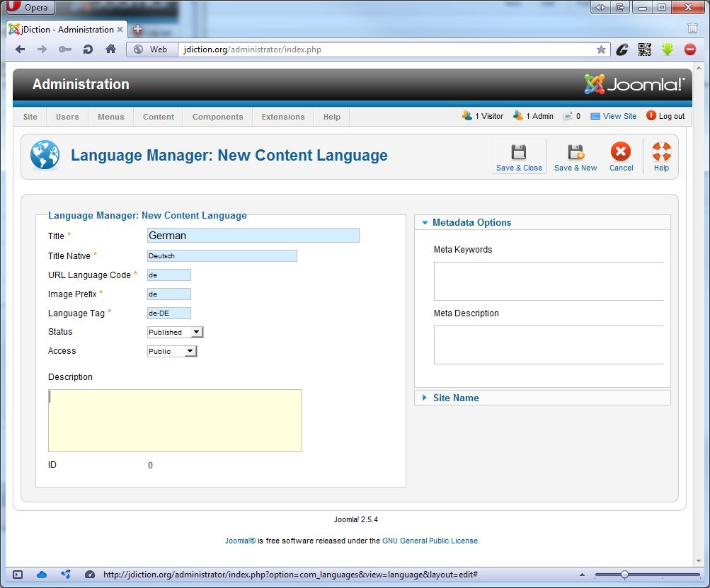Click inside the Meta Keywords text box
The width and height of the screenshot is (710, 588).
[x=548, y=281]
